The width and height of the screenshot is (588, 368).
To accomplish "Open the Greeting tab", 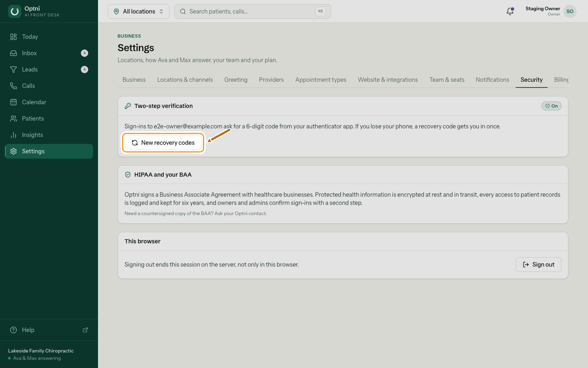I will click(x=236, y=80).
